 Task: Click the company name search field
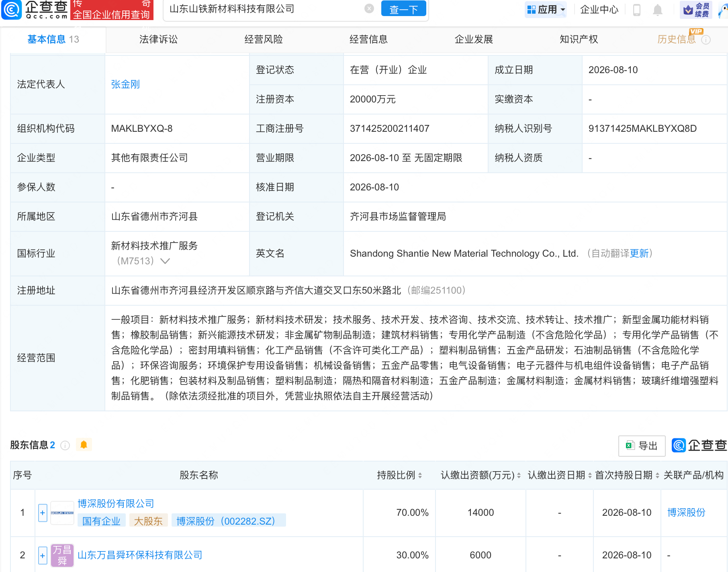click(265, 9)
